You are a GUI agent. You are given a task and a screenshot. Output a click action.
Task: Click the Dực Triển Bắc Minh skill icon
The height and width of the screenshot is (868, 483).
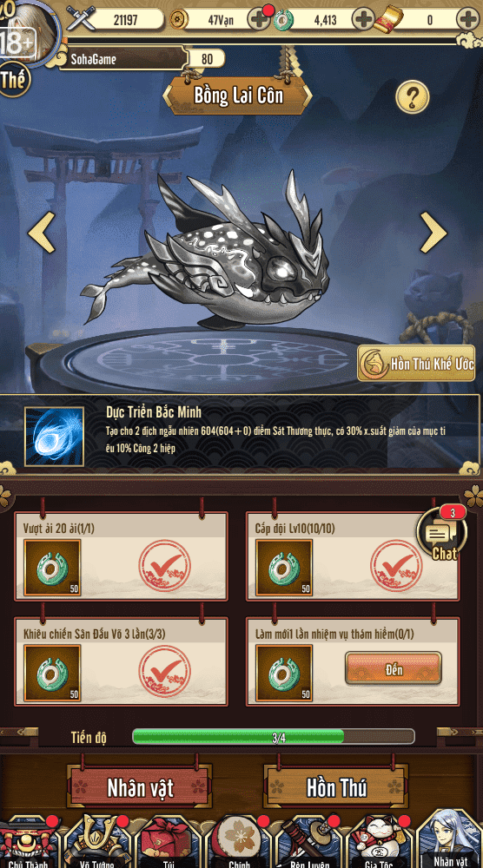coord(54,437)
